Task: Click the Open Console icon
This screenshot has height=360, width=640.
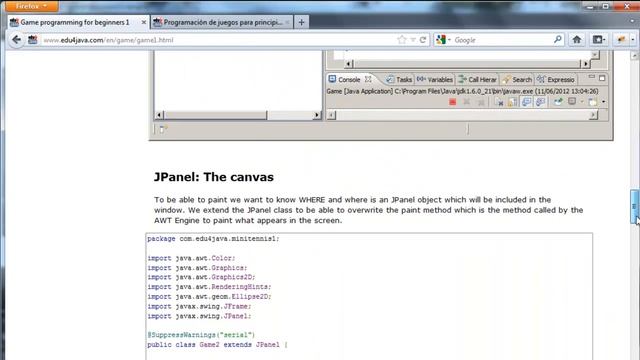Action: tap(593, 102)
